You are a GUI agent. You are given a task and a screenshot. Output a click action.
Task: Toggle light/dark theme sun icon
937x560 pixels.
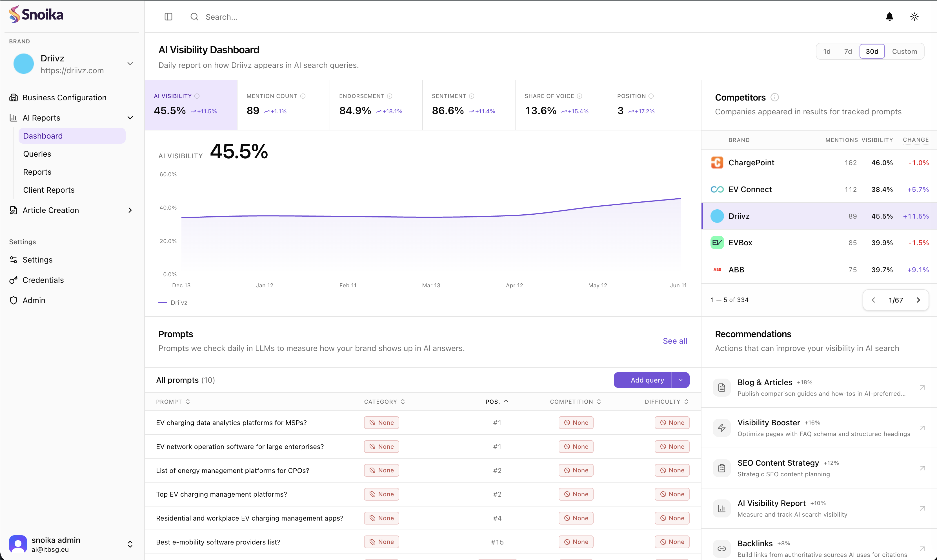point(914,17)
